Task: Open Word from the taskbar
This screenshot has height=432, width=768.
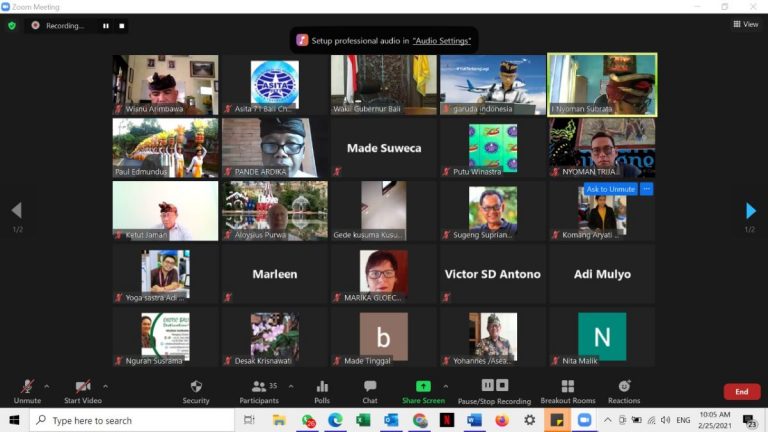Action: pos(474,420)
